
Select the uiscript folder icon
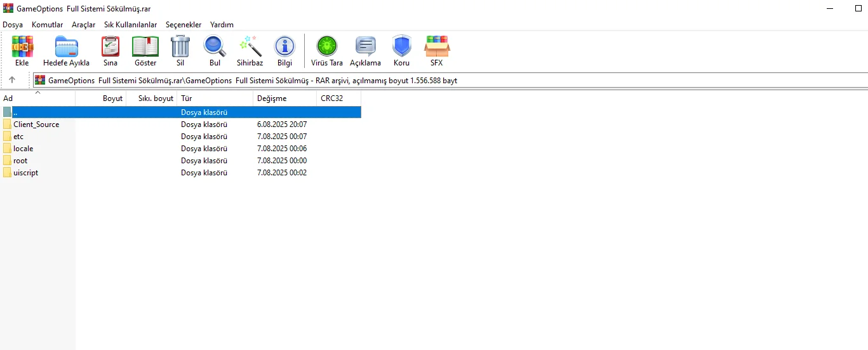[7, 173]
